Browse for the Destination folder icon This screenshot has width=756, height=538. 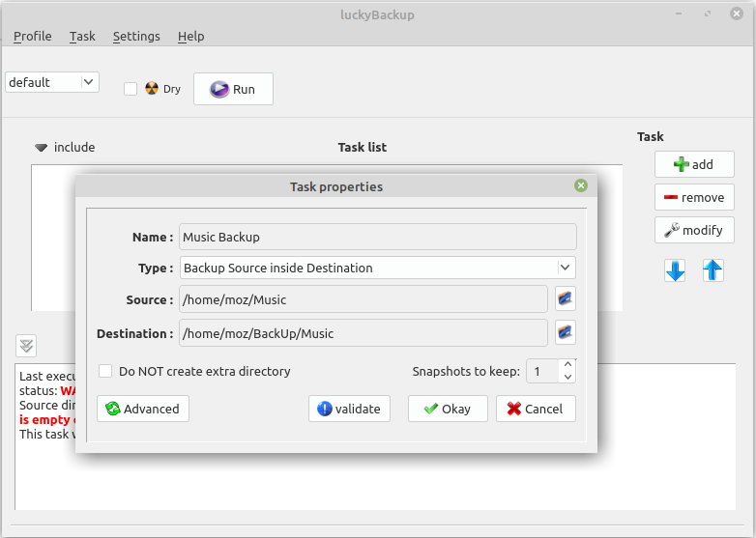tap(566, 333)
